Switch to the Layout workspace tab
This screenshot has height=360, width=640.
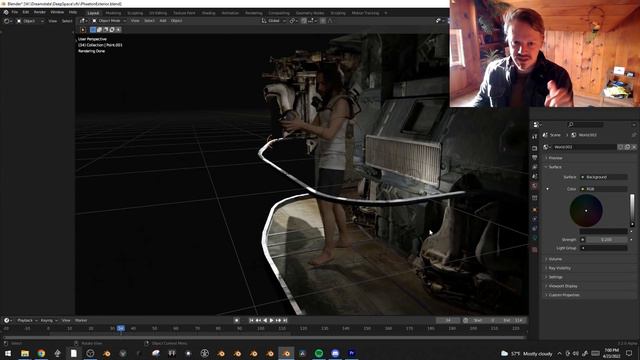[93, 13]
